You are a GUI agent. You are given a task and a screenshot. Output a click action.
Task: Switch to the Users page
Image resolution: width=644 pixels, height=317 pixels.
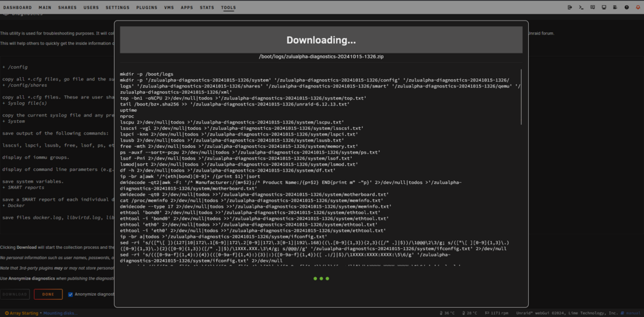91,7
